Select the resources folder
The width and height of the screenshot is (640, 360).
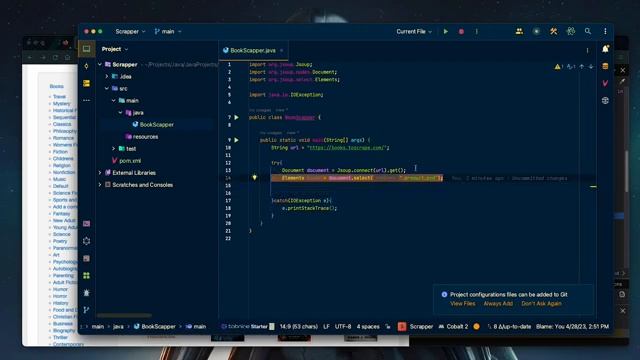[x=142, y=137]
